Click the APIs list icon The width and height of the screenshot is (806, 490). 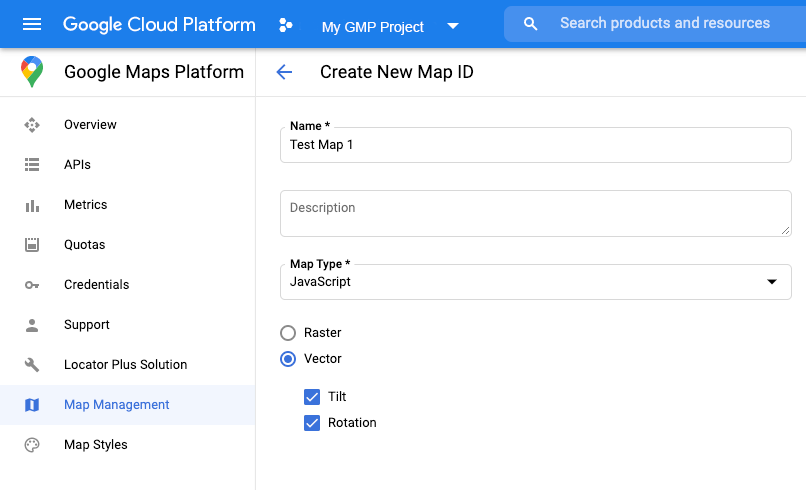point(32,165)
